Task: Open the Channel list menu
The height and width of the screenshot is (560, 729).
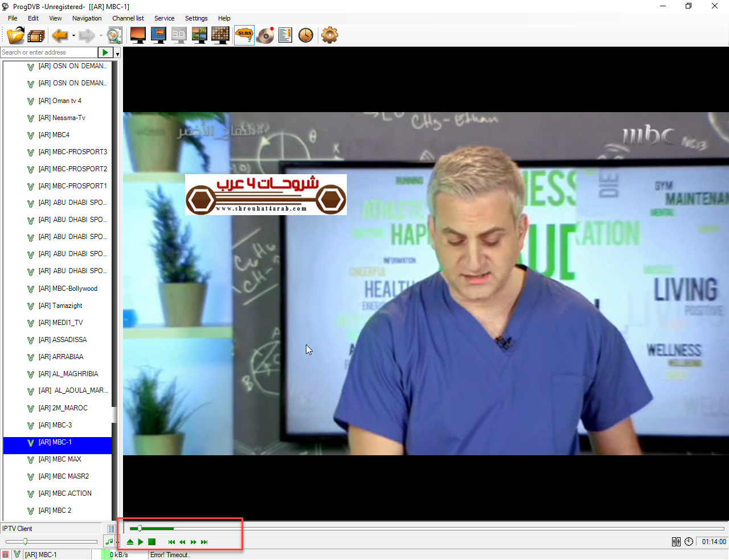Action: click(128, 18)
